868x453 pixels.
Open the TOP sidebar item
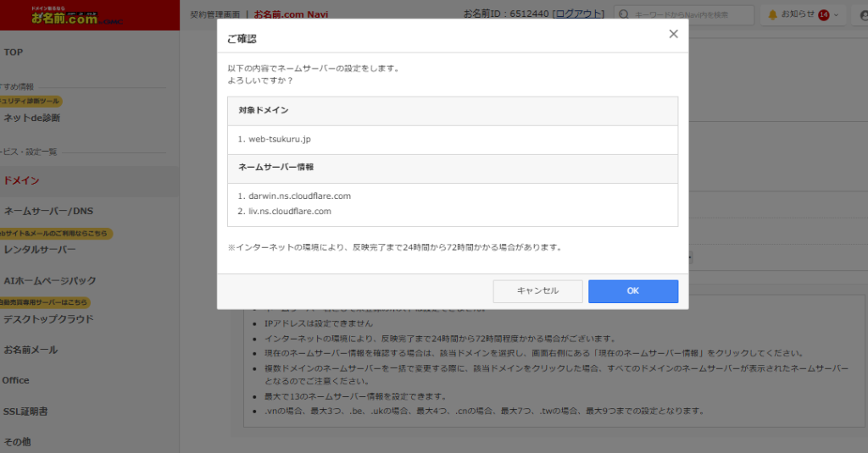14,52
